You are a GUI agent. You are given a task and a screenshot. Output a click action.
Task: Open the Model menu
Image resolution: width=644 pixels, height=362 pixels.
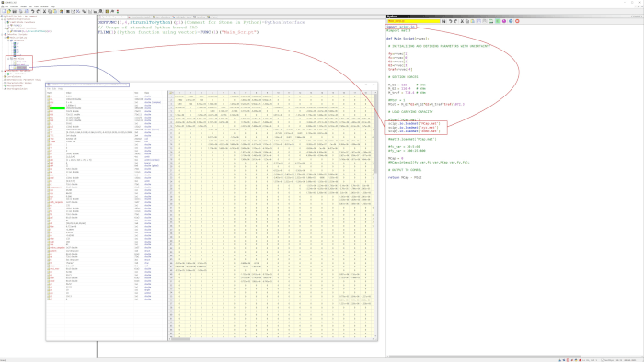[x=23, y=6]
